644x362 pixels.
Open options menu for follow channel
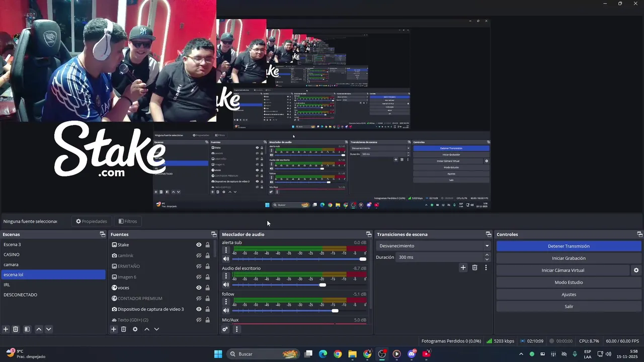pyautogui.click(x=226, y=302)
